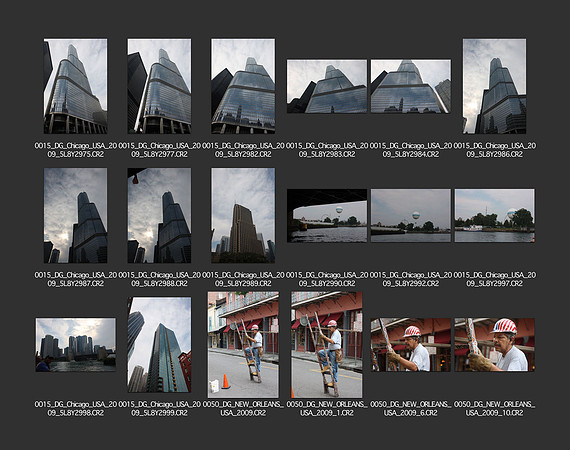
Task: Select thumbnail of photo 5L8Y2977.CR2
Action: (159, 86)
